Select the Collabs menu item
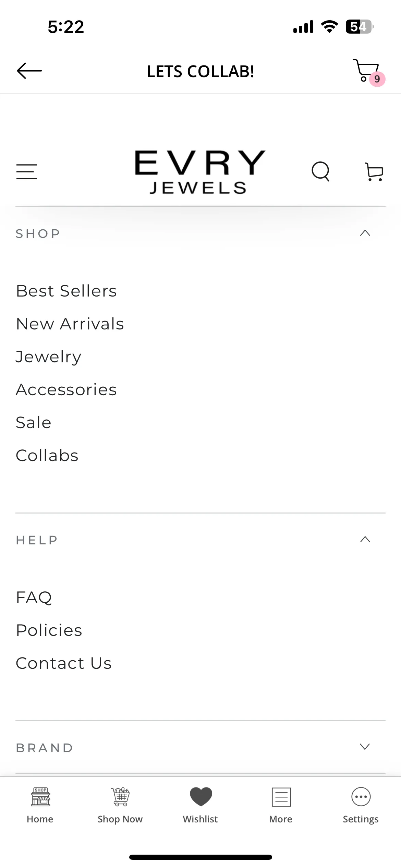The width and height of the screenshot is (401, 868). pos(47,455)
